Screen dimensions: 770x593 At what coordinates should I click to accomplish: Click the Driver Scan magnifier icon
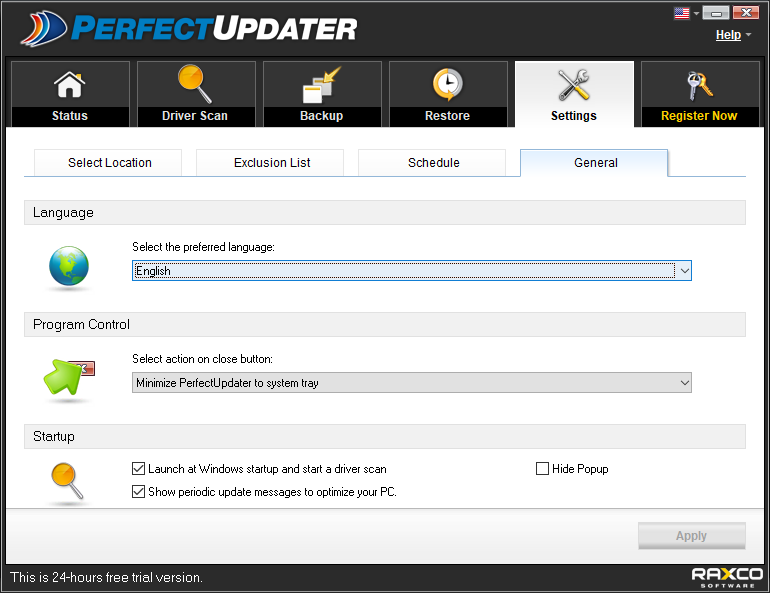pyautogui.click(x=195, y=83)
